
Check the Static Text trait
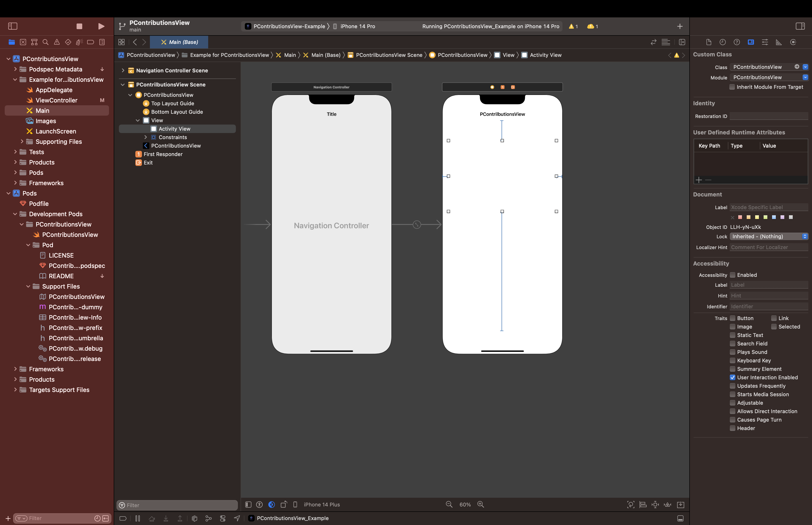[733, 335]
